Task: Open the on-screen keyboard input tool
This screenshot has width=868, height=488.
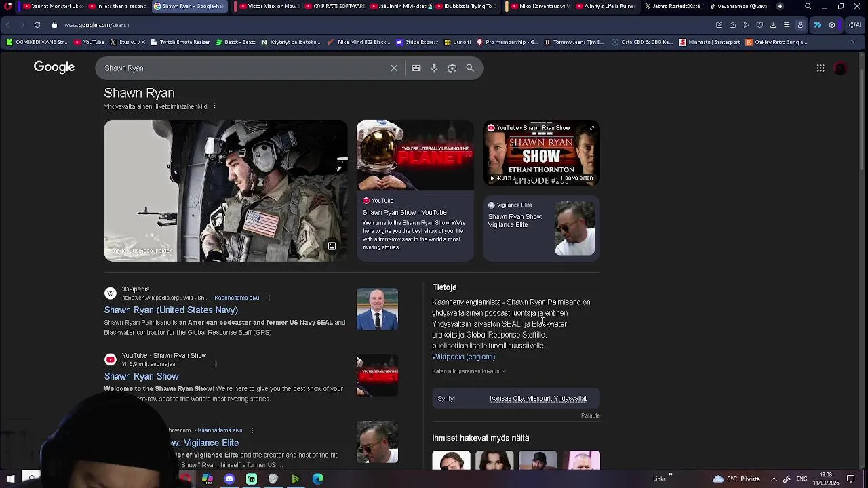Action: pos(416,68)
